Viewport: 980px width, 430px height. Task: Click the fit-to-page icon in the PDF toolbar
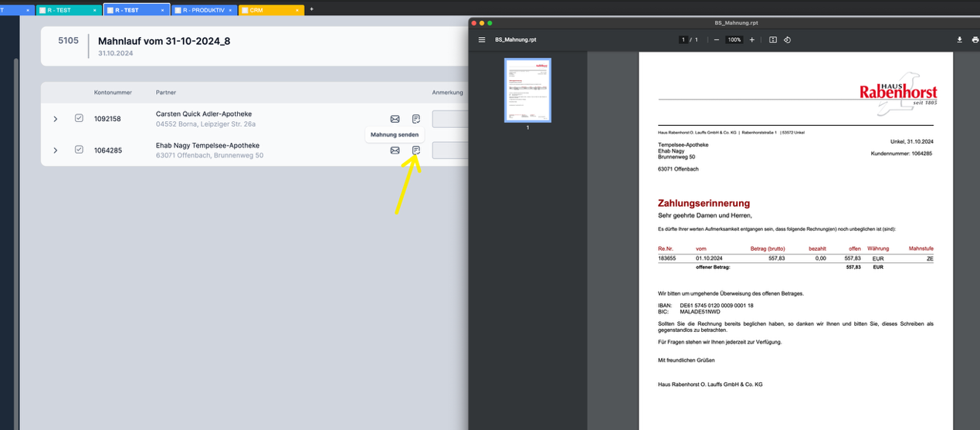point(773,39)
